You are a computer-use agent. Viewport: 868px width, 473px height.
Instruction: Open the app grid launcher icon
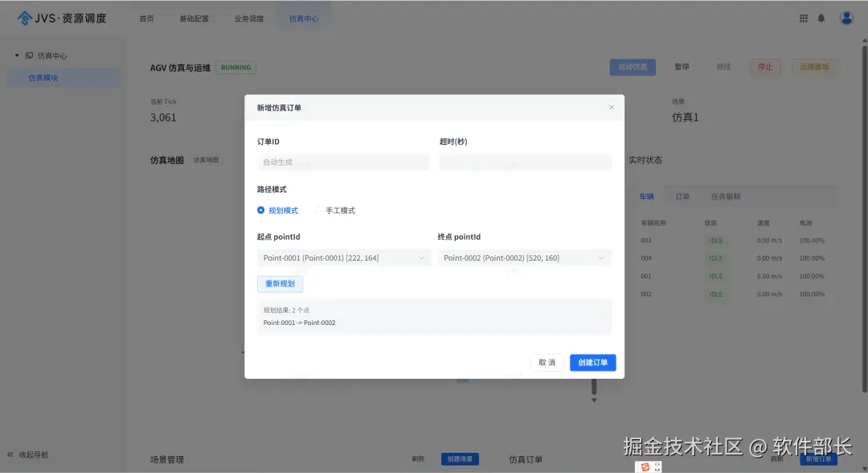point(803,17)
